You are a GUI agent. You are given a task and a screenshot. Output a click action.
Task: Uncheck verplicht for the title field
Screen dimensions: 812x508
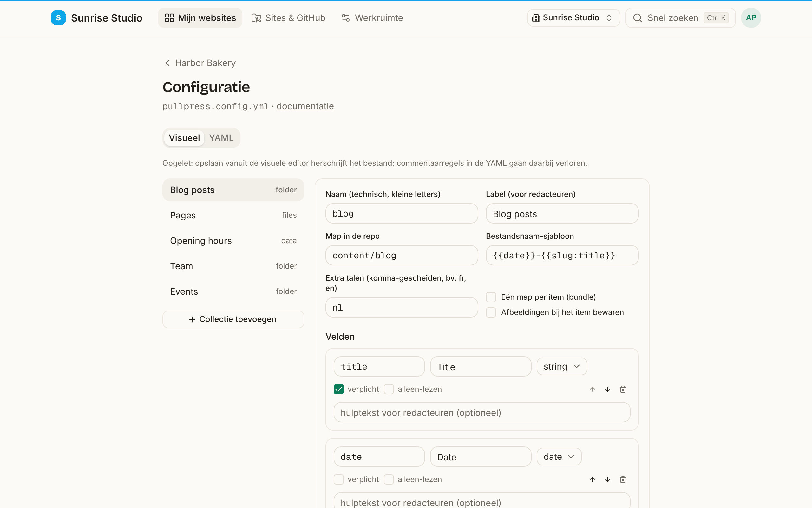338,389
